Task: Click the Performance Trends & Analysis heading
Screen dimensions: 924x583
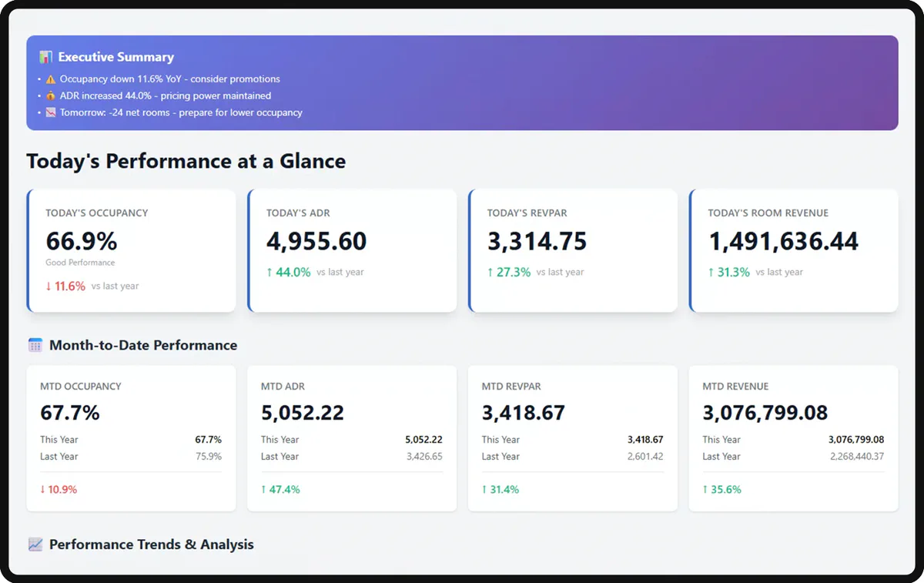Action: tap(152, 544)
